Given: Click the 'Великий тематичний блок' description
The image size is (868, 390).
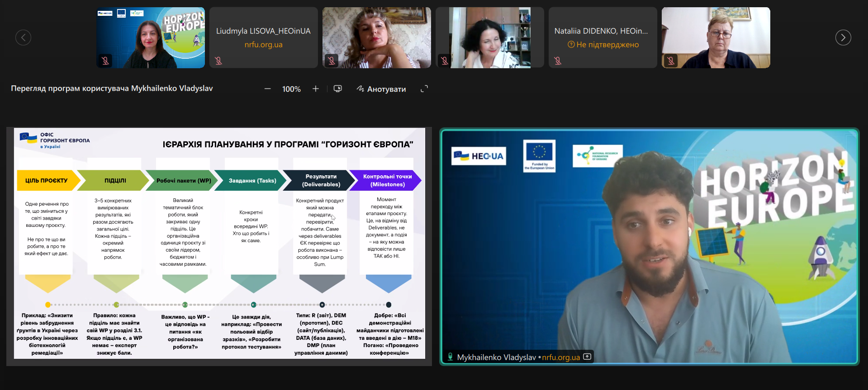Looking at the screenshot, I should coord(183,232).
